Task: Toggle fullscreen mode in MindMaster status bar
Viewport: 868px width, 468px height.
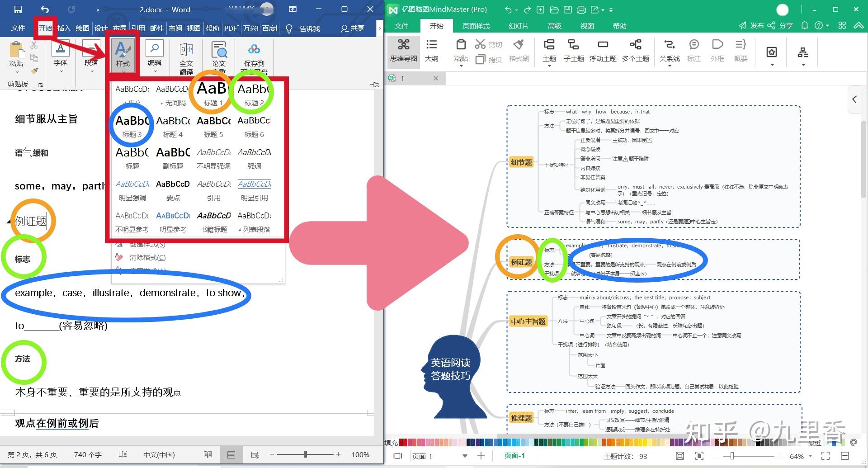Action: (826, 456)
